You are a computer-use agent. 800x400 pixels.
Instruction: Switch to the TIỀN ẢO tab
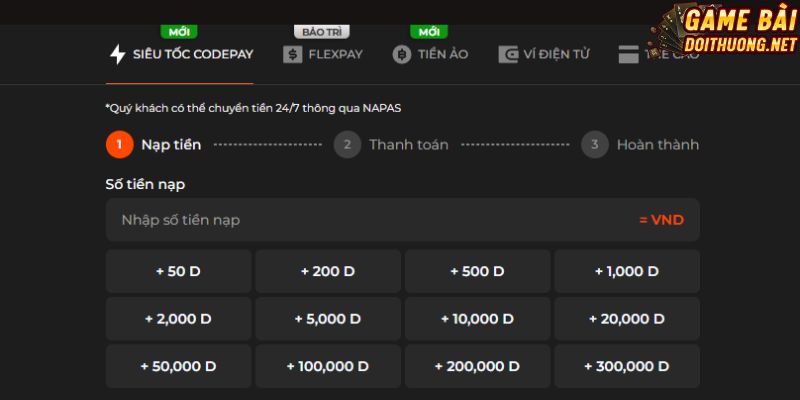430,54
